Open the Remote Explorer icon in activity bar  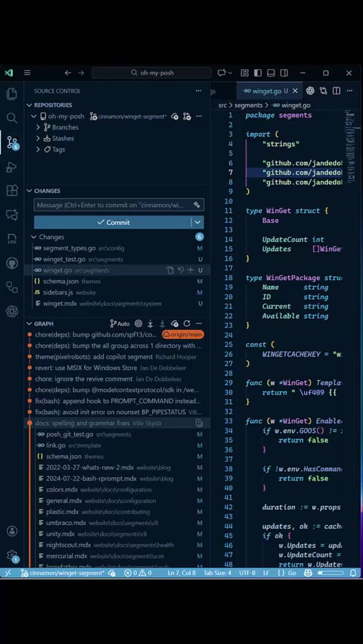[12, 287]
